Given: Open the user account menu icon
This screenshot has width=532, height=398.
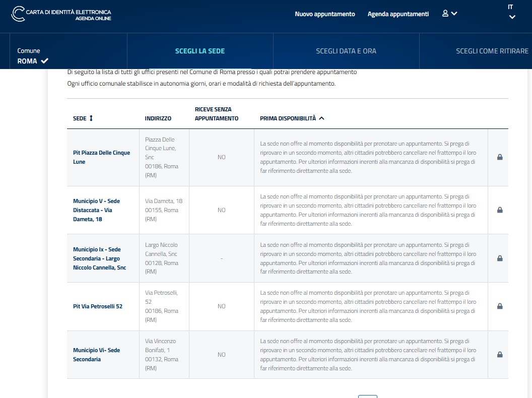Looking at the screenshot, I should click(445, 13).
